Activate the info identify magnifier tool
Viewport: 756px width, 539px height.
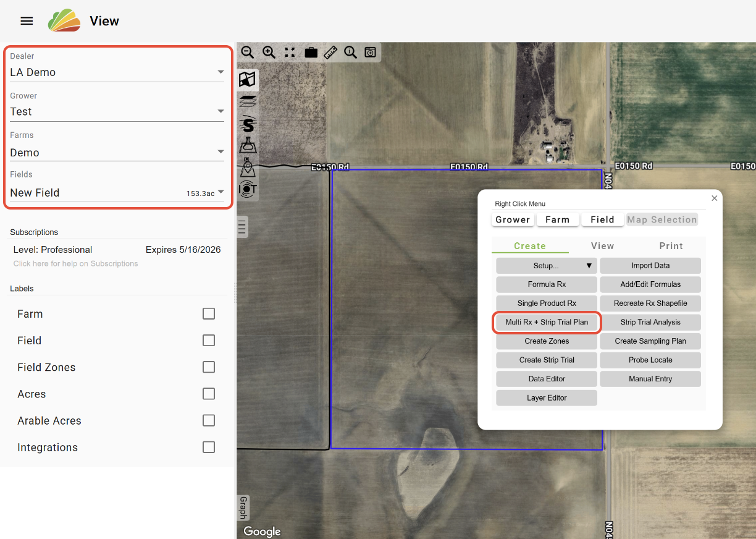[350, 53]
